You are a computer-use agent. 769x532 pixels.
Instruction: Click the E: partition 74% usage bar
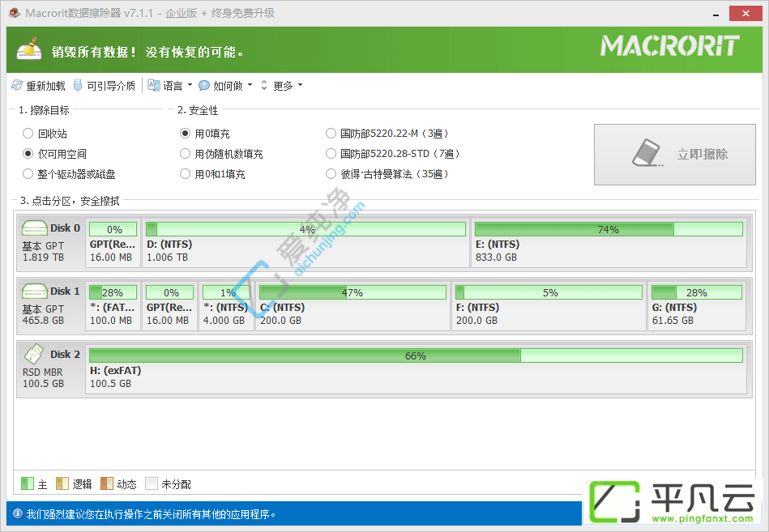(609, 229)
